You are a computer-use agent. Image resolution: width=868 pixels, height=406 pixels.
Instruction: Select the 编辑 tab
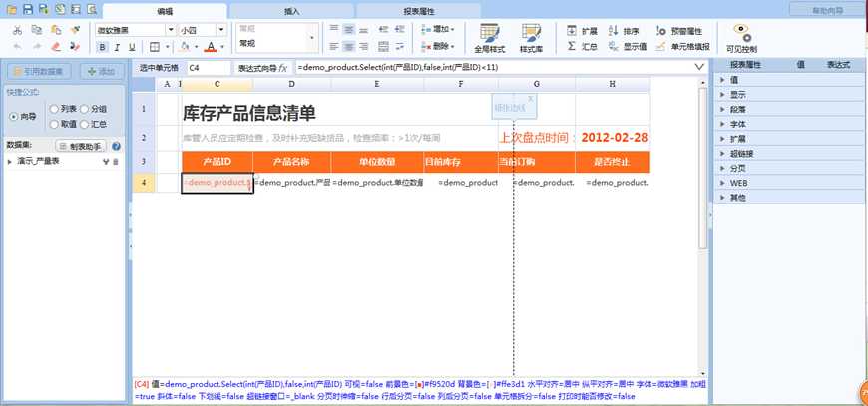click(x=165, y=11)
